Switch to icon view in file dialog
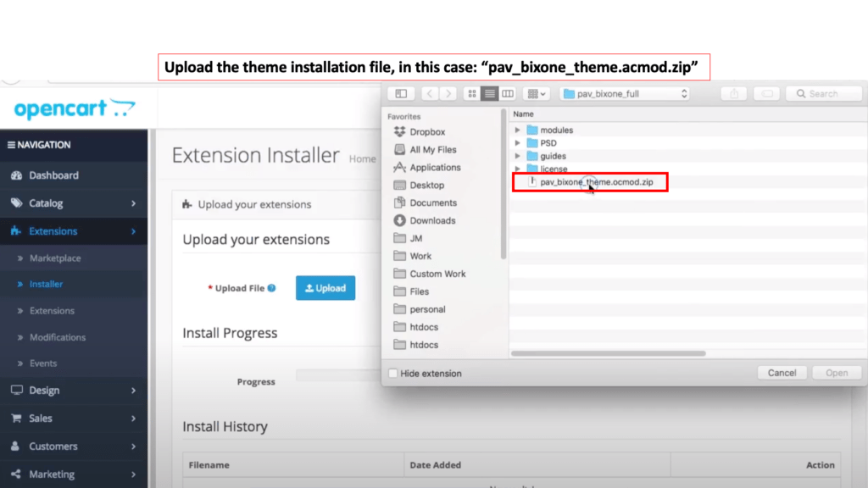 point(472,94)
